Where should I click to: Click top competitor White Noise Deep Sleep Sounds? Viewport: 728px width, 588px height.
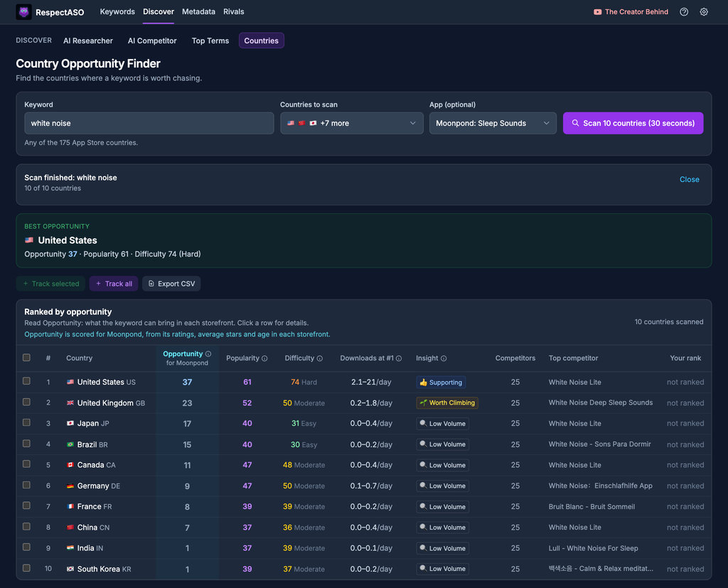coord(600,402)
